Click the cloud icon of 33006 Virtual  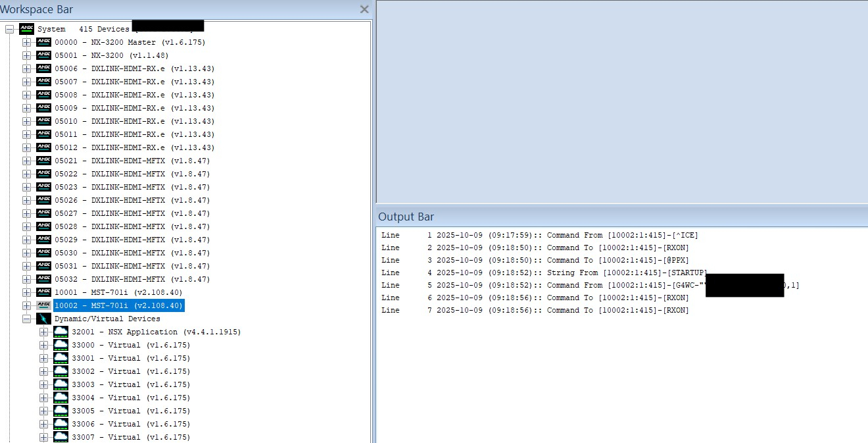pyautogui.click(x=60, y=424)
